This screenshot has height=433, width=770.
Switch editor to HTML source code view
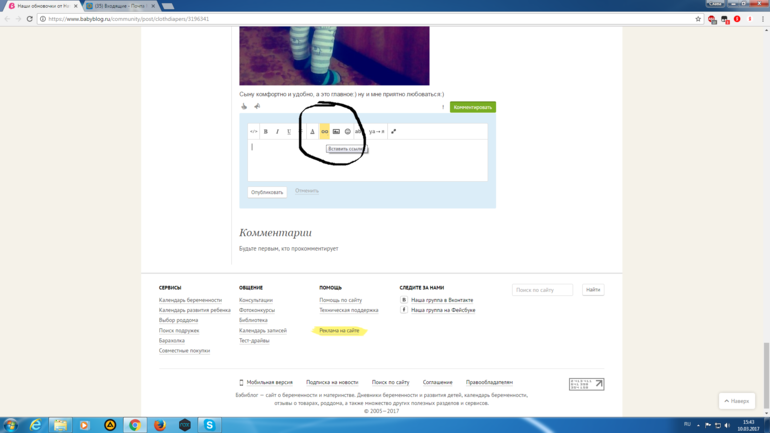[254, 131]
